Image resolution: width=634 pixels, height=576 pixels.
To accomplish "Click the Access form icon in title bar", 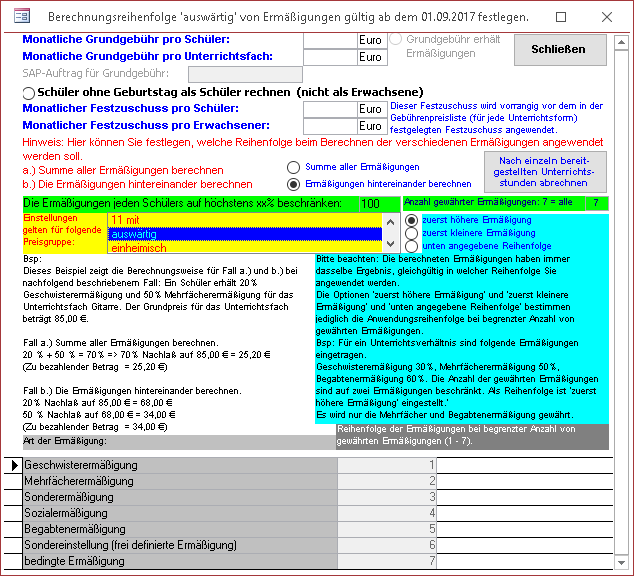I will coord(20,17).
